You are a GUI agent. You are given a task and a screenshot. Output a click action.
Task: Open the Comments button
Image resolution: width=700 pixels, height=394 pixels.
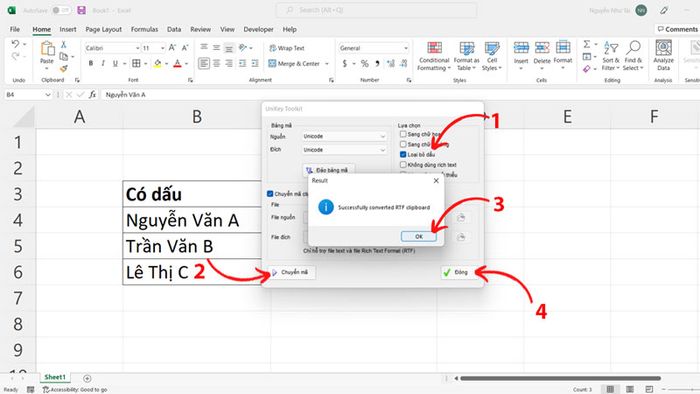tap(677, 29)
